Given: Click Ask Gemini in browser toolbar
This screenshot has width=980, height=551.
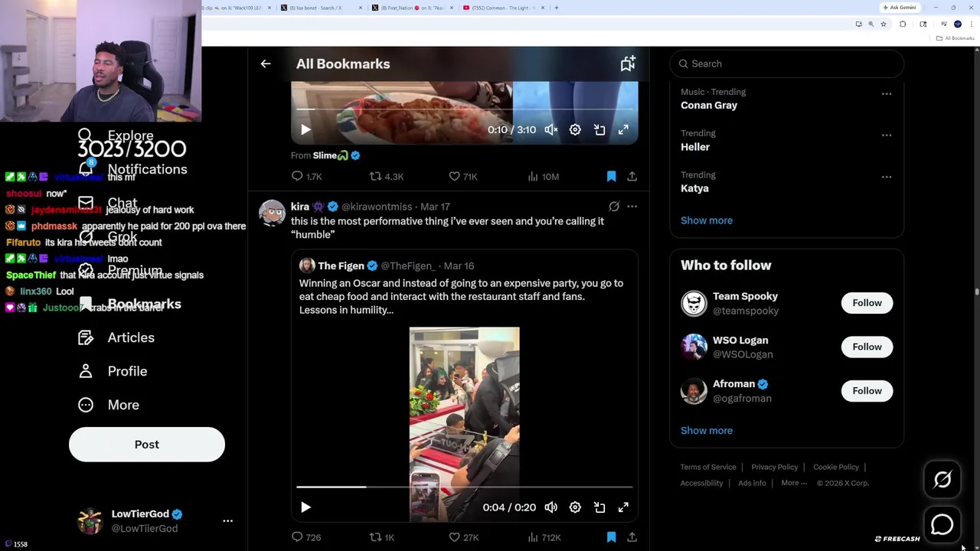Looking at the screenshot, I should click(x=900, y=8).
